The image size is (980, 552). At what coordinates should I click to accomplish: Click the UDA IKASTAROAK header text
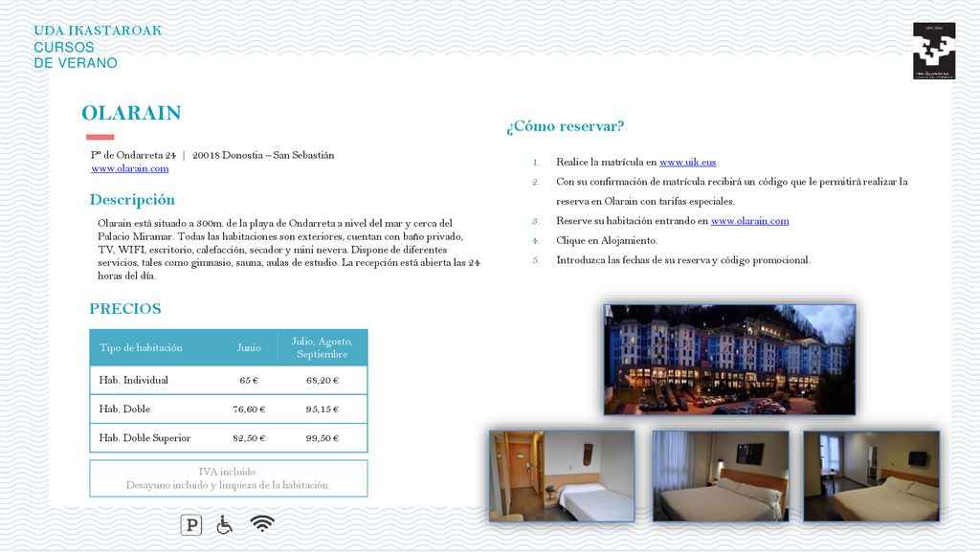pos(98,31)
